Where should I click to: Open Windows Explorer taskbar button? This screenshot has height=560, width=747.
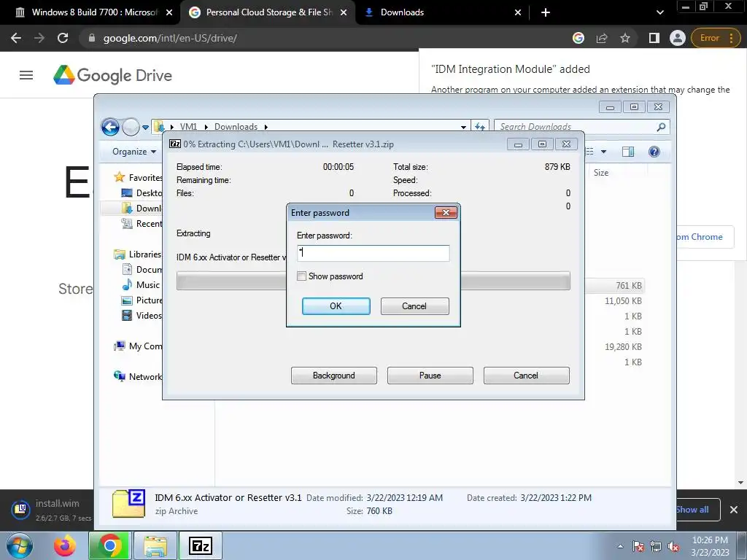click(x=155, y=545)
